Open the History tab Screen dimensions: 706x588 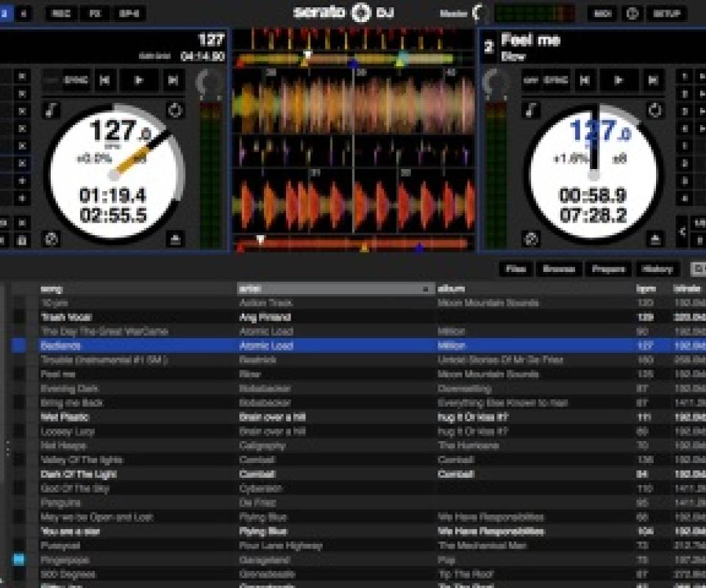657,269
